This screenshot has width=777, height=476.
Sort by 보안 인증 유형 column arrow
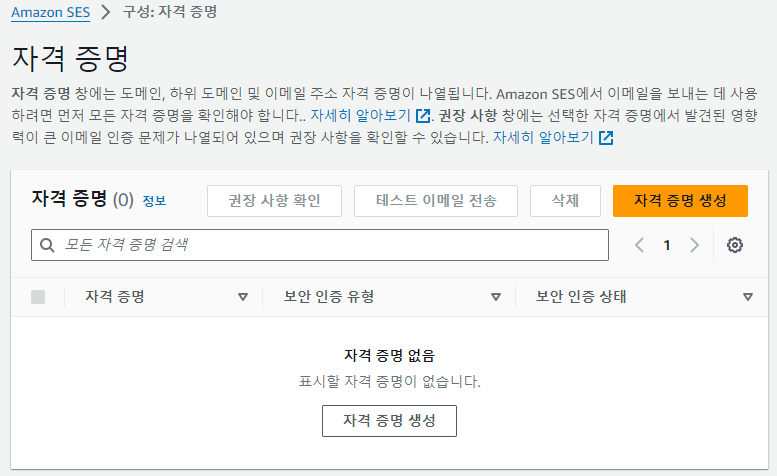click(496, 297)
